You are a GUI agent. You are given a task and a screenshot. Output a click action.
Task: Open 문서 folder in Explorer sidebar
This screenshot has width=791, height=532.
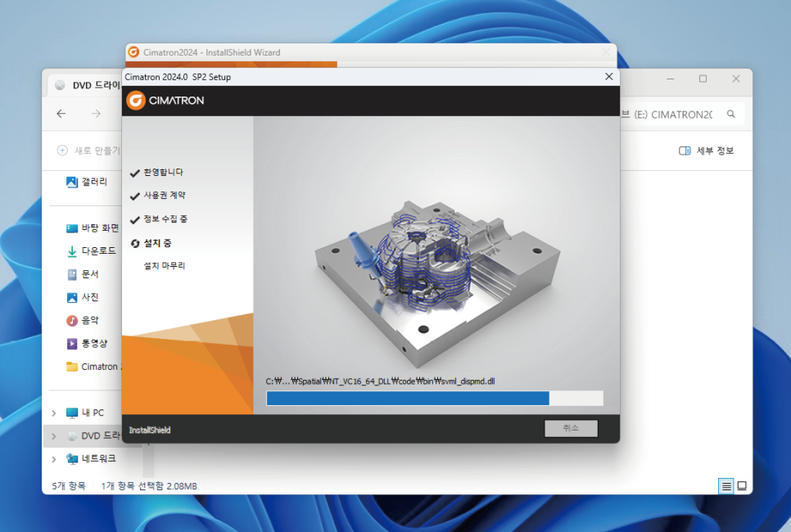pyautogui.click(x=83, y=274)
